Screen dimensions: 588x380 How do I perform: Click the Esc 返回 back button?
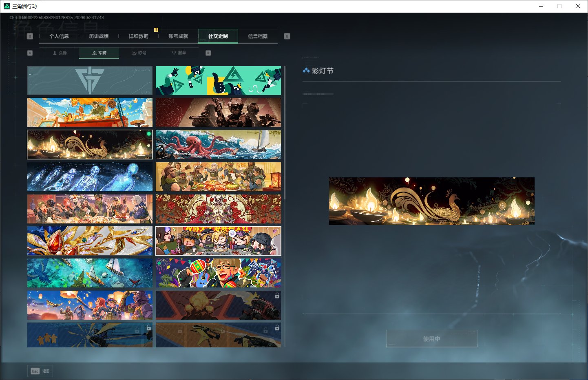(40, 371)
